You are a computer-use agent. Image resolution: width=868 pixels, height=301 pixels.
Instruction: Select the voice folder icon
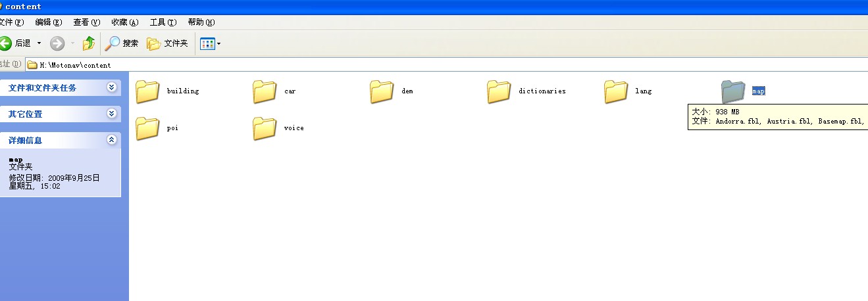coord(265,128)
